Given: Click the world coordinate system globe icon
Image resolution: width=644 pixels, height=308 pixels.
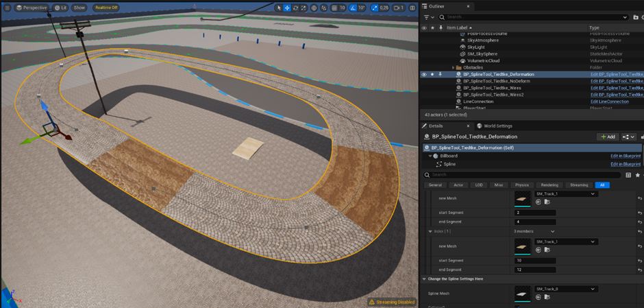Looking at the screenshot, I should pyautogui.click(x=314, y=8).
